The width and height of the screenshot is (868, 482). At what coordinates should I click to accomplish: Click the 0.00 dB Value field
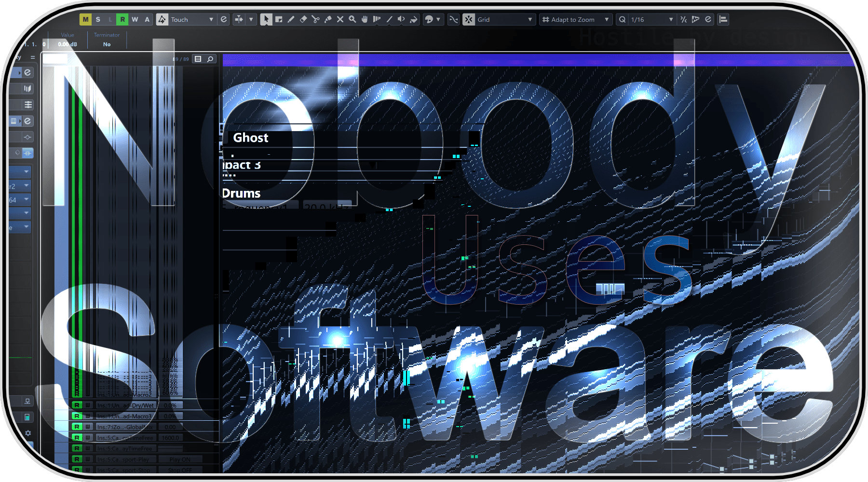(68, 44)
